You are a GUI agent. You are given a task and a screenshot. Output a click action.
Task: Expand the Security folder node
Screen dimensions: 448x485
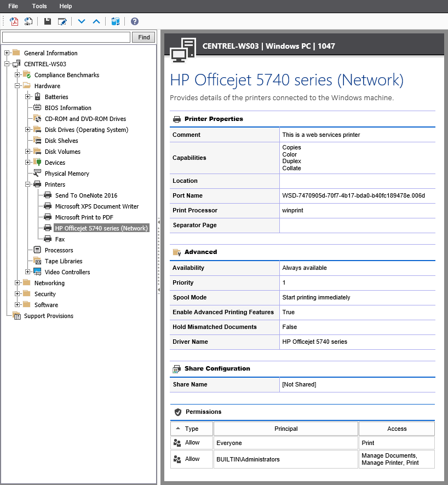point(18,293)
